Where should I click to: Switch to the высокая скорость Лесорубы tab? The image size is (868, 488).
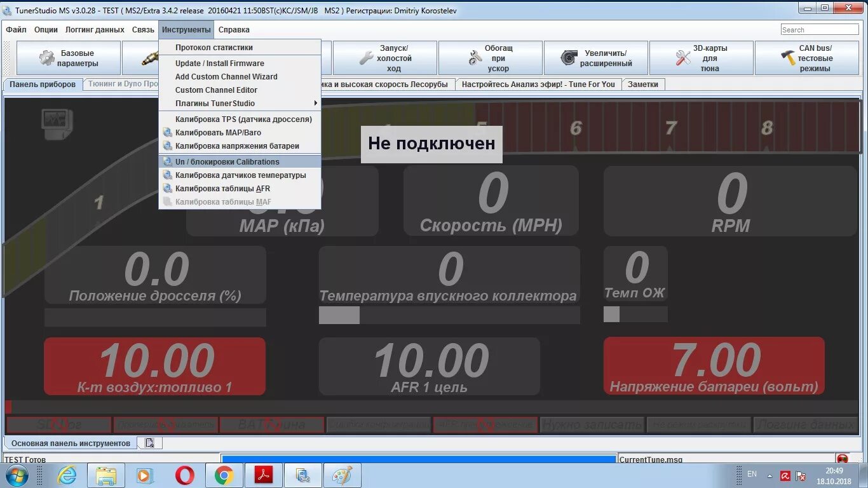388,84
